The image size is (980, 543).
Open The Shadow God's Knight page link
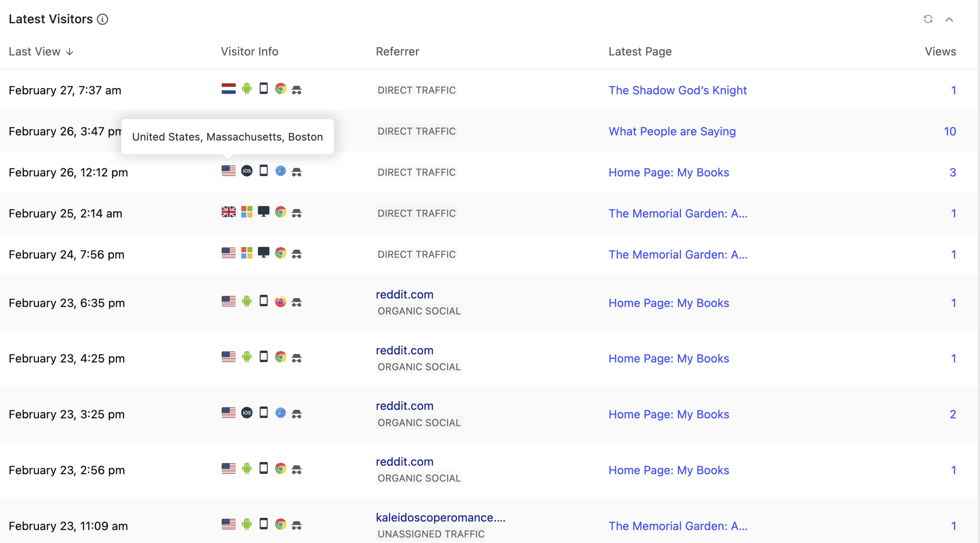(677, 90)
